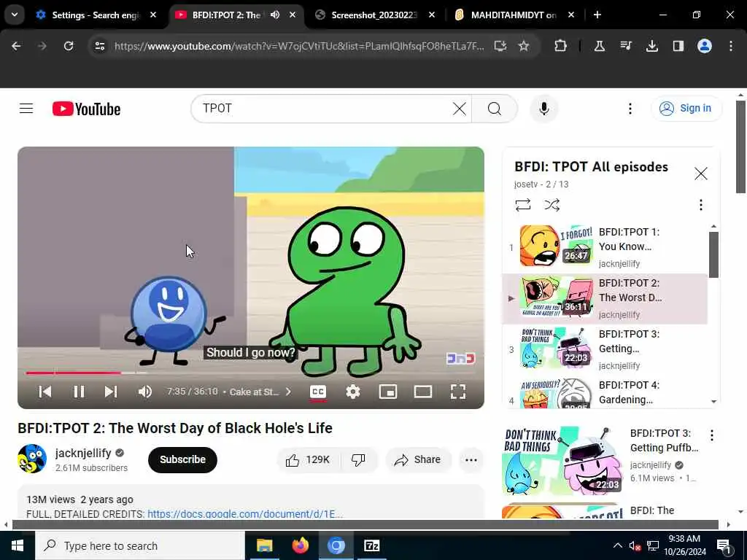Use the playlist panel scrollbar

(x=713, y=254)
